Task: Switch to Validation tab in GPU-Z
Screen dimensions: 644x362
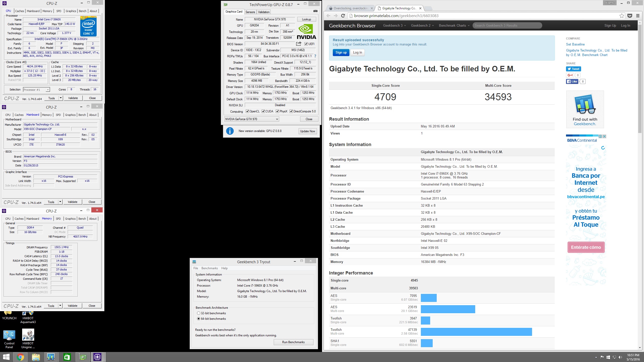Action: 264,12
